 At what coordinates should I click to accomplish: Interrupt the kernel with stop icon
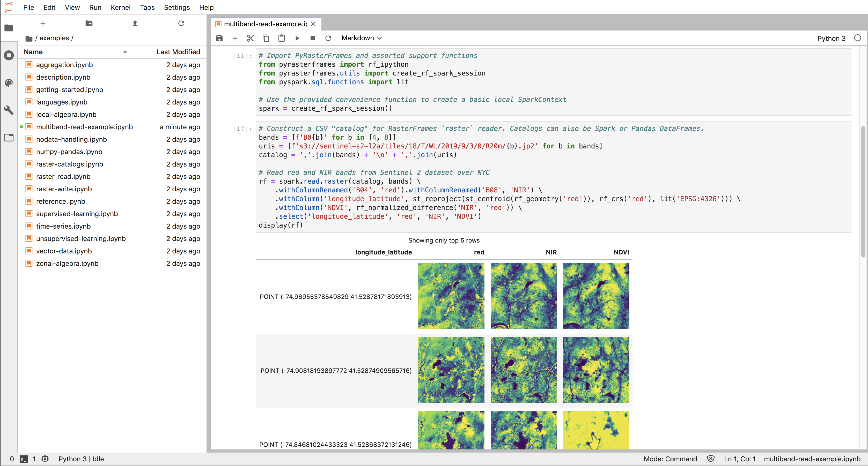[312, 38]
